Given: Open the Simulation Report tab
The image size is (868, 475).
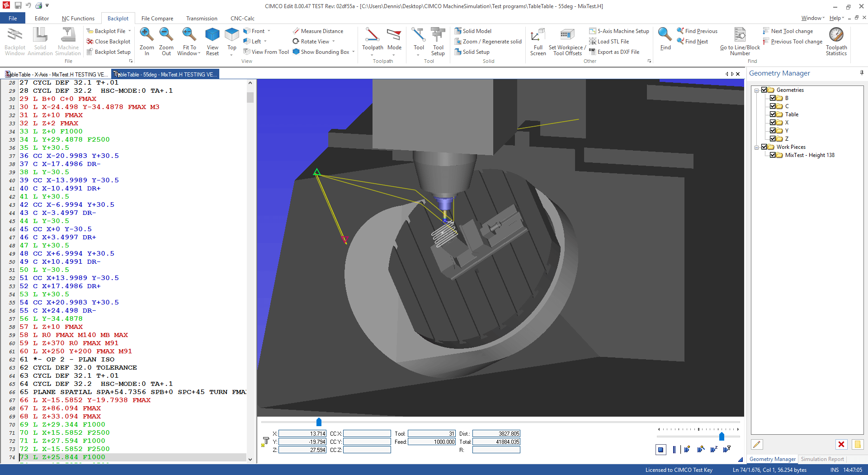Looking at the screenshot, I should point(822,459).
